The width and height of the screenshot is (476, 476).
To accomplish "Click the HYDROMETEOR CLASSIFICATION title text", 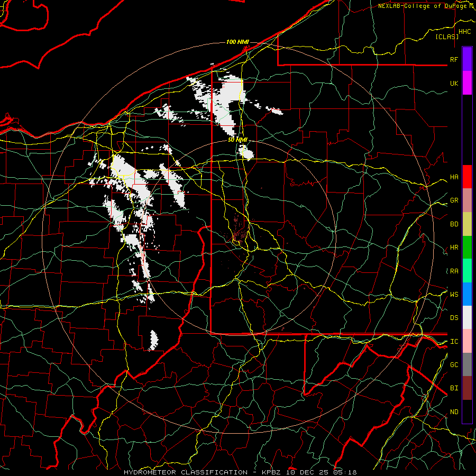I will coord(186,472).
